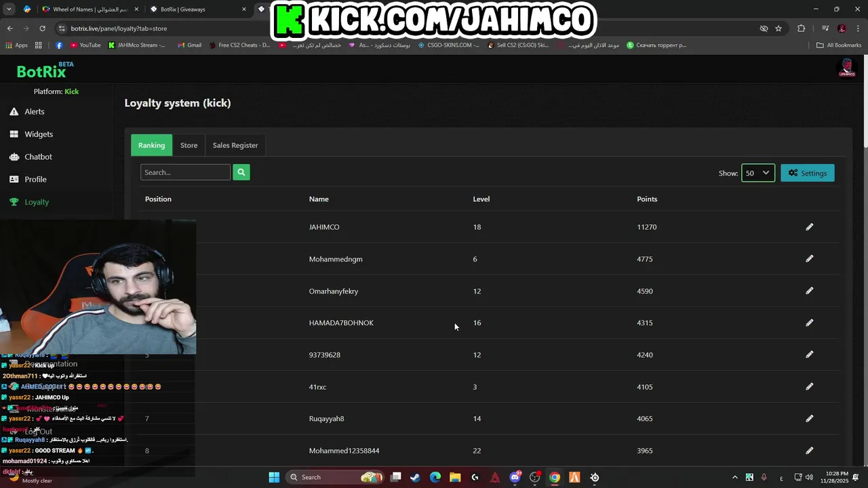Click the crossed-eye icon in address bar
Viewport: 868px width, 488px height.
[764, 28]
